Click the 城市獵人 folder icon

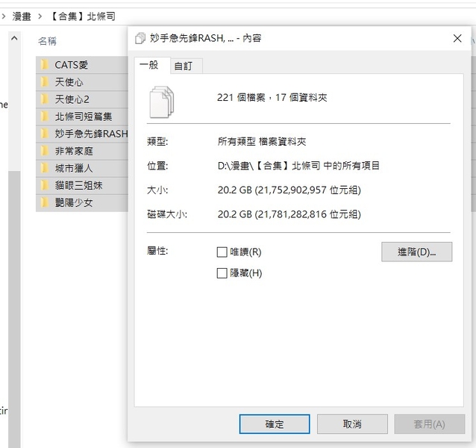tap(45, 168)
